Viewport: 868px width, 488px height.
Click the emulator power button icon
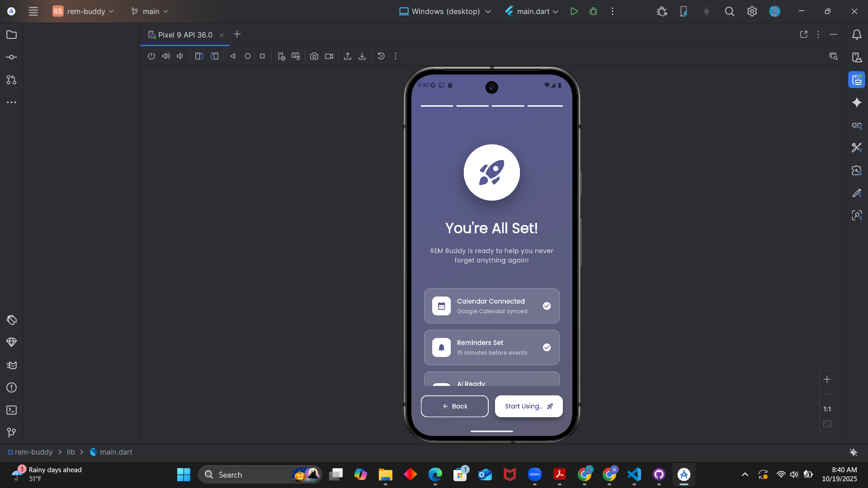(151, 56)
